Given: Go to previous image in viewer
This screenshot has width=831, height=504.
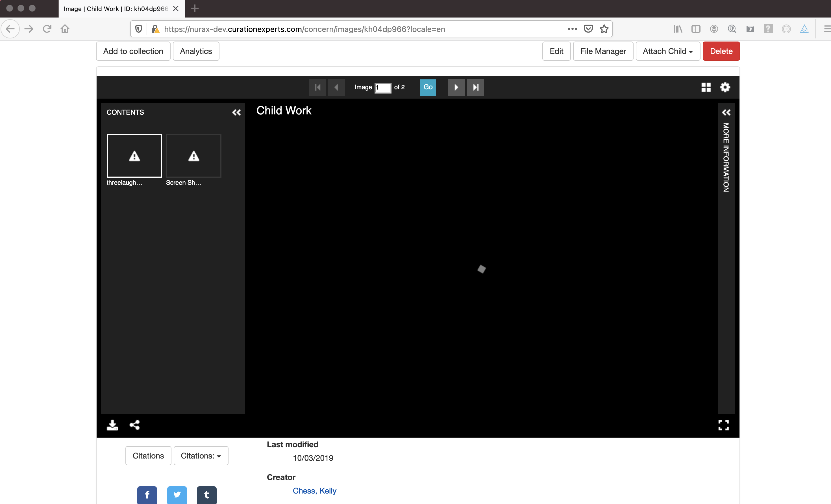Looking at the screenshot, I should pyautogui.click(x=337, y=87).
